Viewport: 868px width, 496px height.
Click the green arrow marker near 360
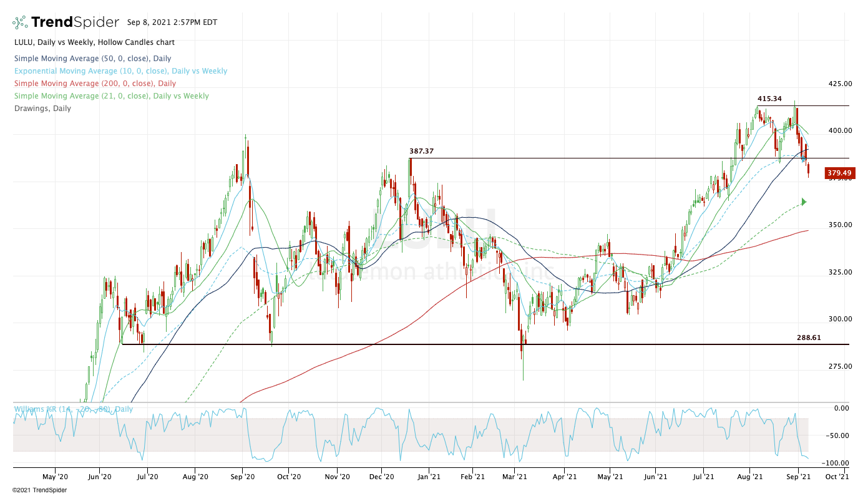point(804,202)
